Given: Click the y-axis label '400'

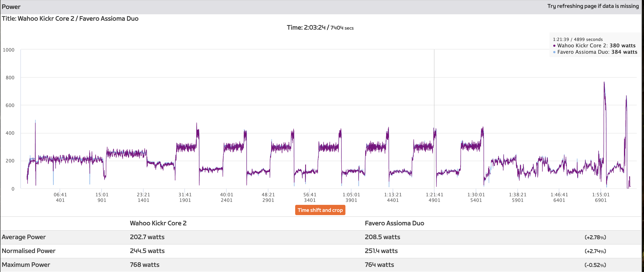Looking at the screenshot, I should coord(10,133).
